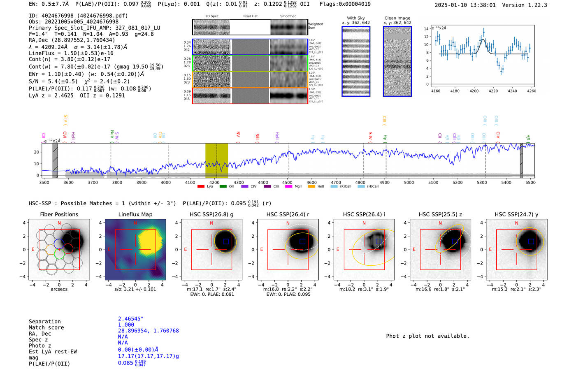This screenshot has width=576, height=392.
Task: Click the magenta MgII legend swatch
Action: point(288,186)
